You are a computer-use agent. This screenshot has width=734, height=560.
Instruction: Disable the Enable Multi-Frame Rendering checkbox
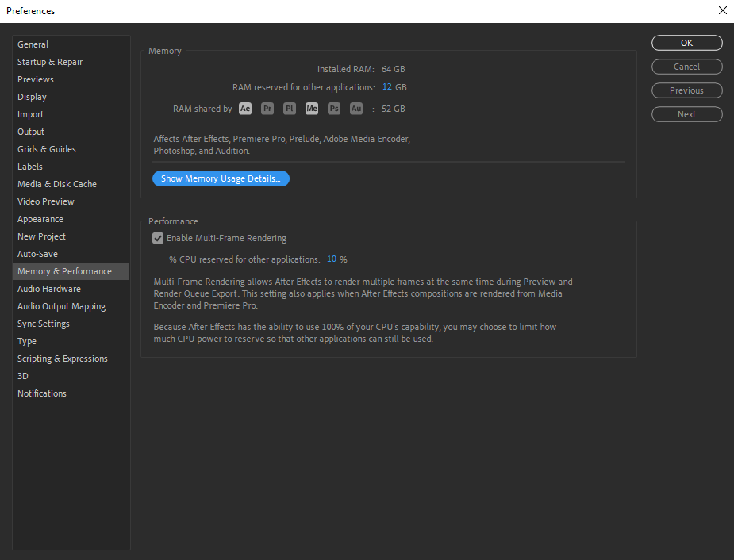coord(158,238)
